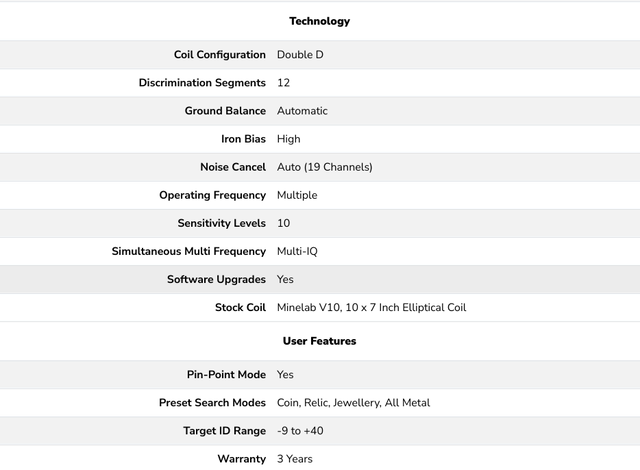
Task: Click the Multi-IQ value text
Action: [300, 251]
